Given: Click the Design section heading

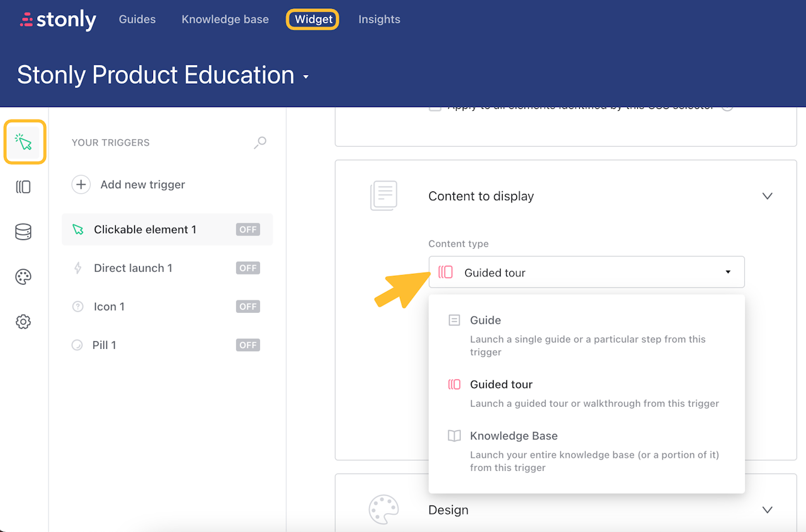Looking at the screenshot, I should (448, 510).
